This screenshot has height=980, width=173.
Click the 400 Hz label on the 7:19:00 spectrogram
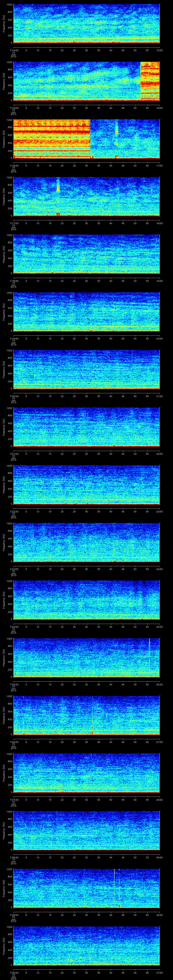(x=10, y=316)
